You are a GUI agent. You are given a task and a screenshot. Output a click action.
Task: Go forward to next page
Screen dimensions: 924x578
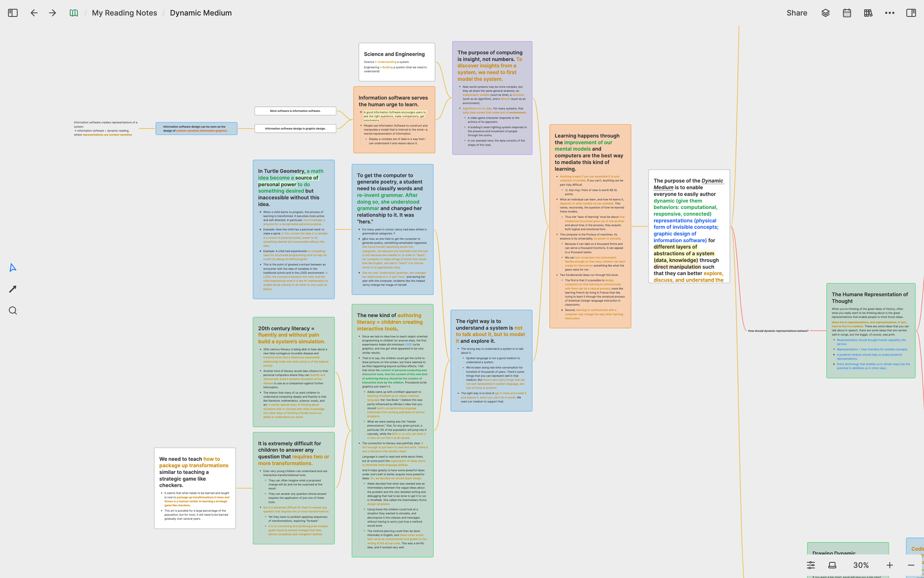(x=52, y=13)
